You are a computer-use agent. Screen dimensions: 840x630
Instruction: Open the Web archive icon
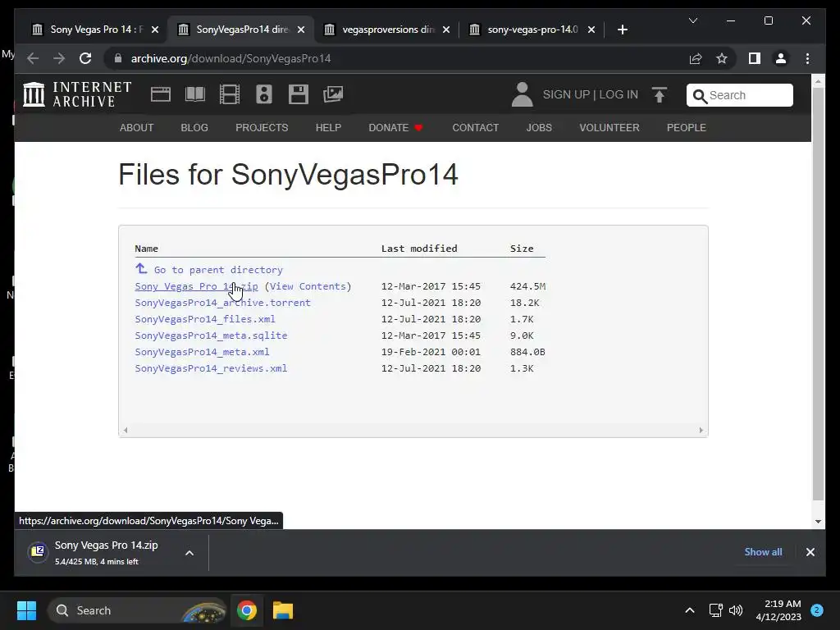point(161,94)
